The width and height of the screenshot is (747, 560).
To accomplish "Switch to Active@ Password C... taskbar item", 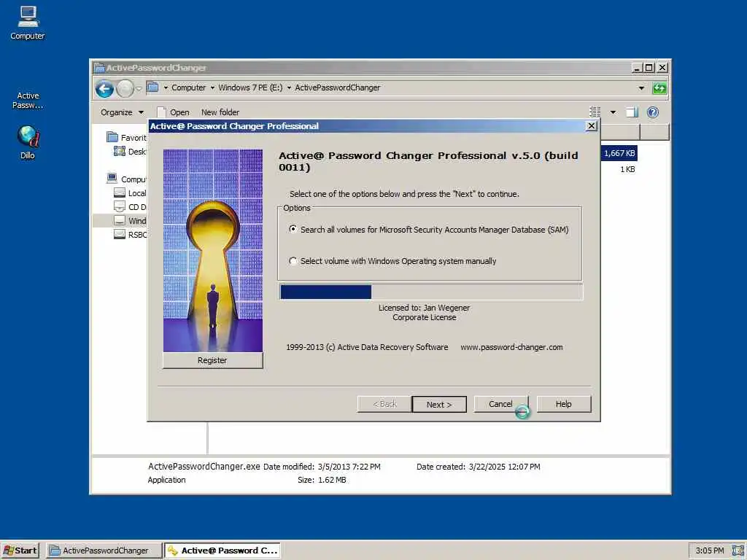I will 222,551.
